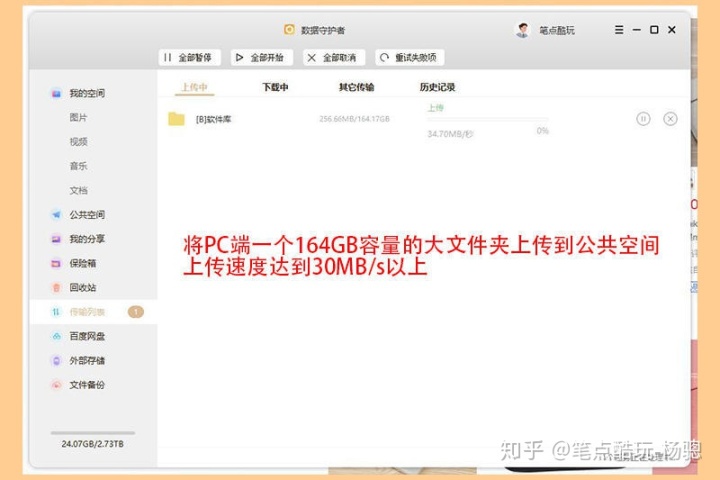This screenshot has height=480, width=720.
Task: Select 音乐 category in sidebar
Action: coord(79,166)
